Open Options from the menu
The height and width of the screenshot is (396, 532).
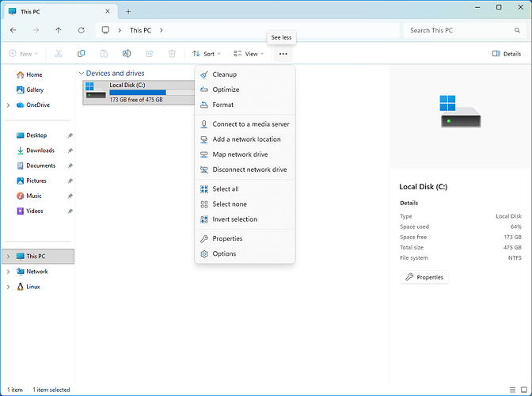[x=245, y=253]
